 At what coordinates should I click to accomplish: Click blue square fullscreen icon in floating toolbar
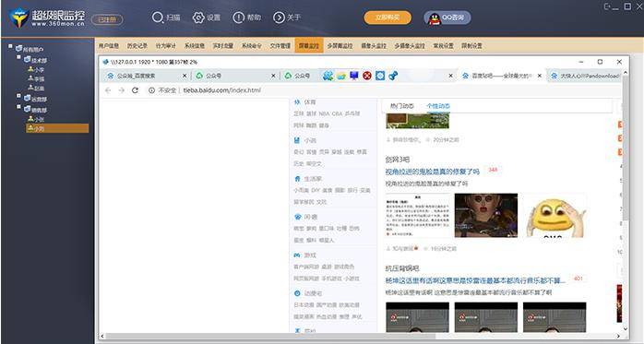380,76
